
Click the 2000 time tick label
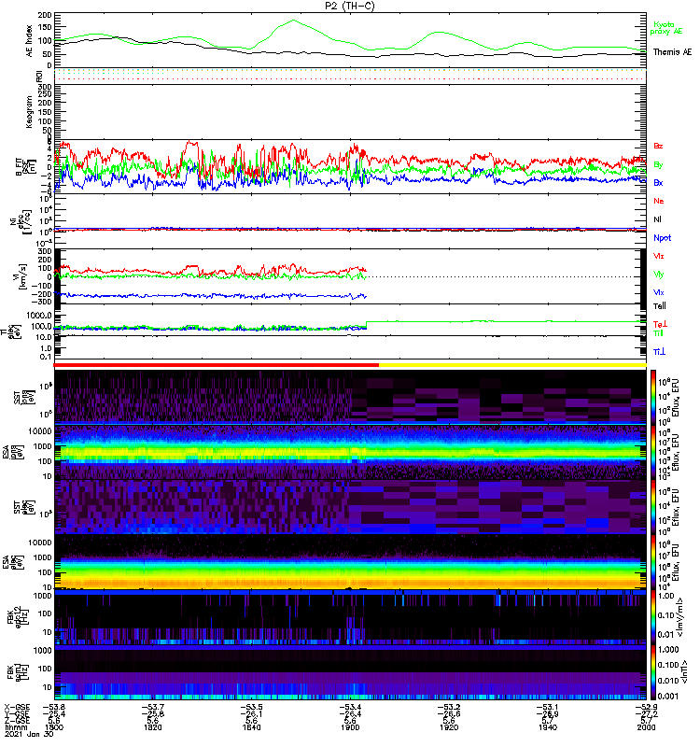[x=646, y=727]
